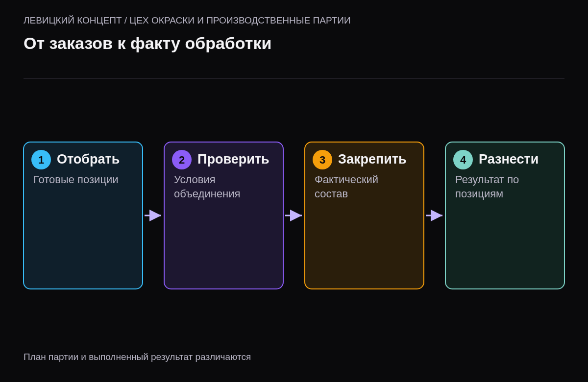Click the 'Фактический состав' description
This screenshot has width=588, height=382.
346,187
